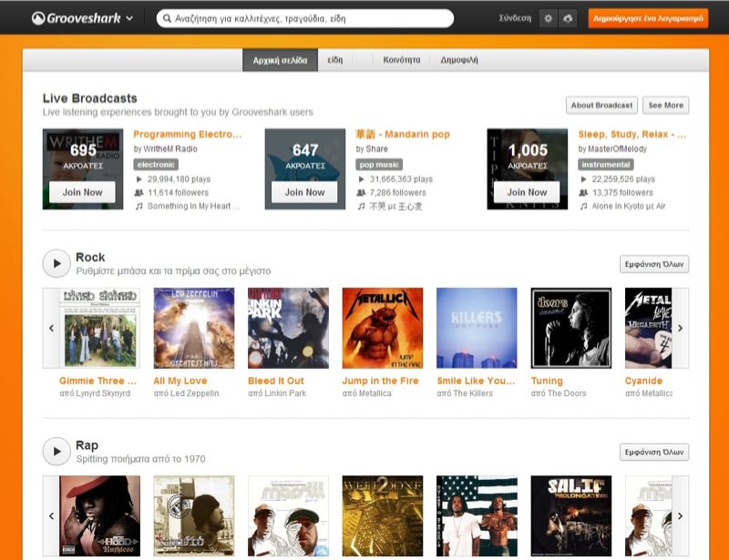Open the Gimmie Three song link

point(98,381)
